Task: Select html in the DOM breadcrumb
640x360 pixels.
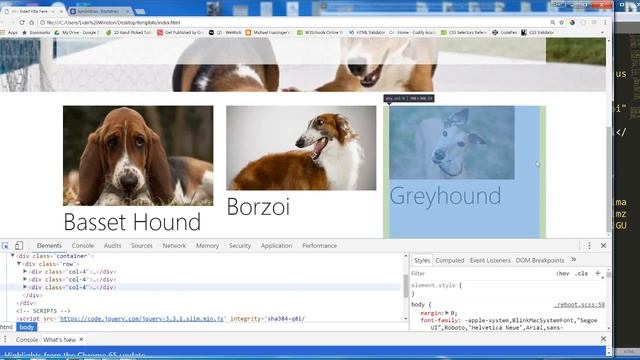Action: (7, 327)
